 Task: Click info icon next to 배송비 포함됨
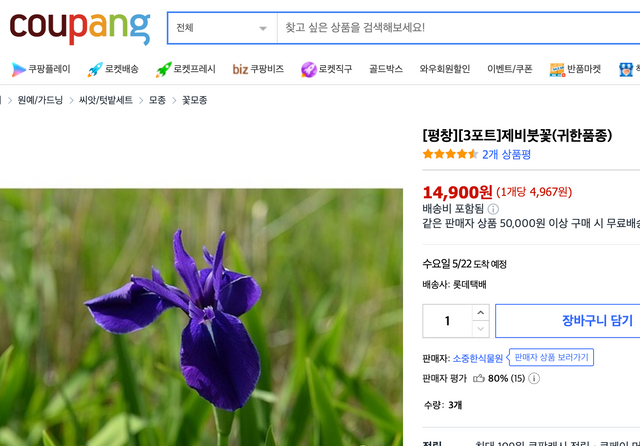click(x=493, y=209)
